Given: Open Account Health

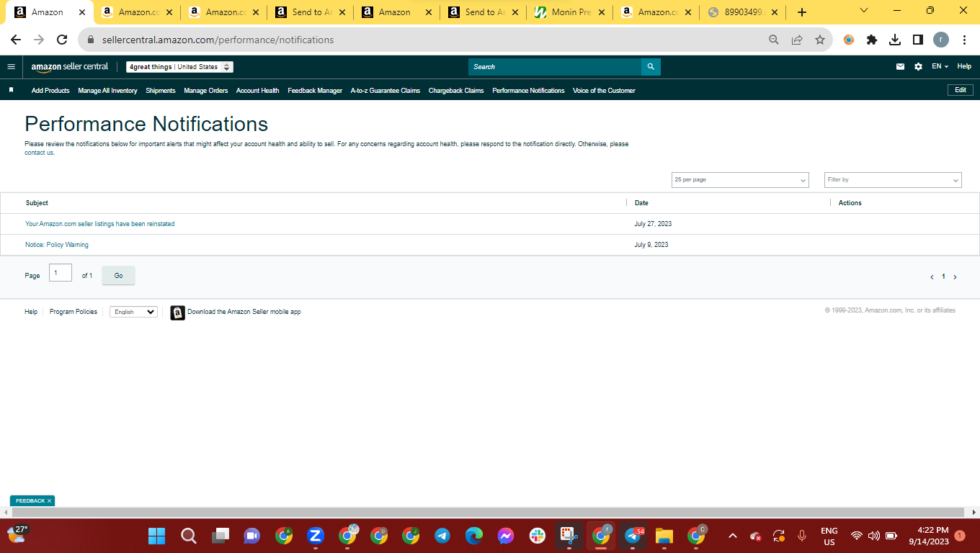Looking at the screenshot, I should (x=258, y=91).
